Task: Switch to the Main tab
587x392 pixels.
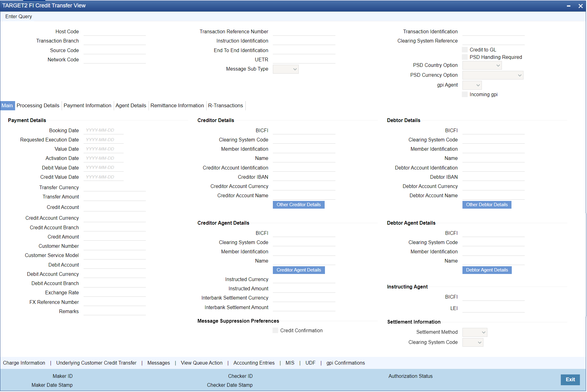Action: (7, 106)
